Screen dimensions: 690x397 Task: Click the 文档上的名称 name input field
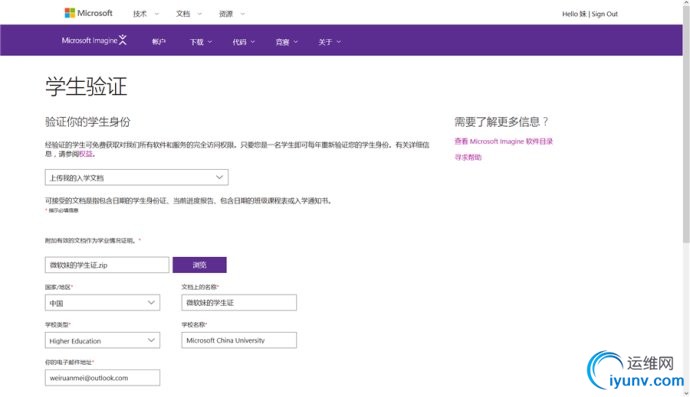point(239,303)
